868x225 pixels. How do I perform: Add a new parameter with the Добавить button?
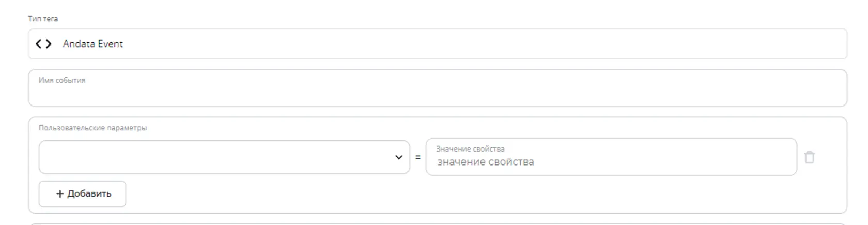pos(82,194)
